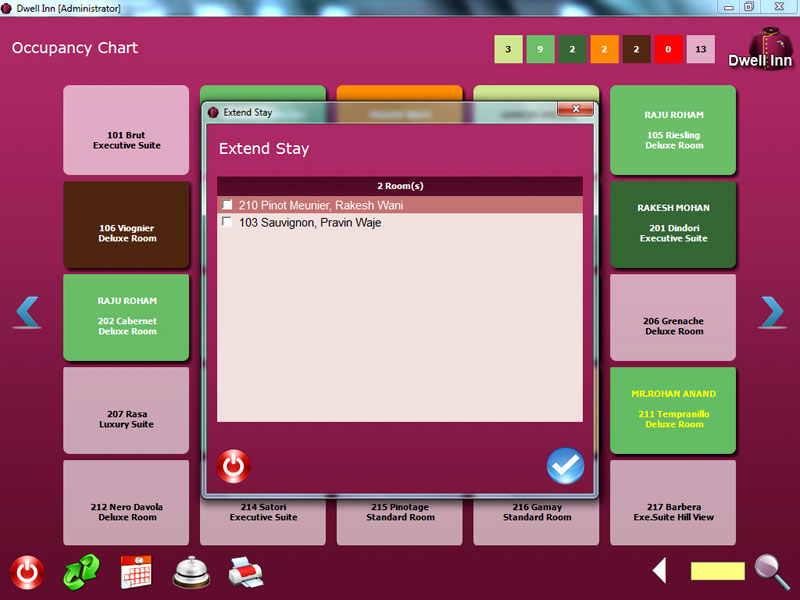
Task: Go to next page with right chevron
Action: tap(772, 313)
